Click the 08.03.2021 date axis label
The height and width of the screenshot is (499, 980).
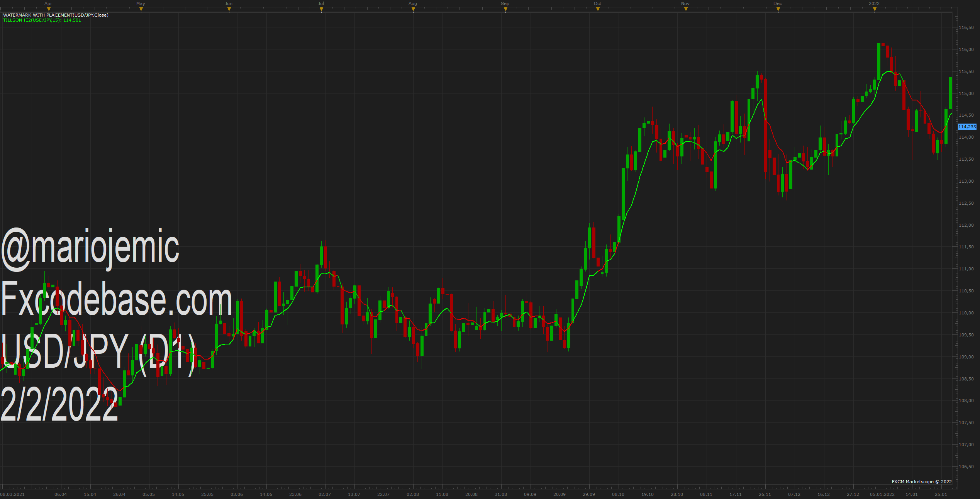[x=12, y=494]
